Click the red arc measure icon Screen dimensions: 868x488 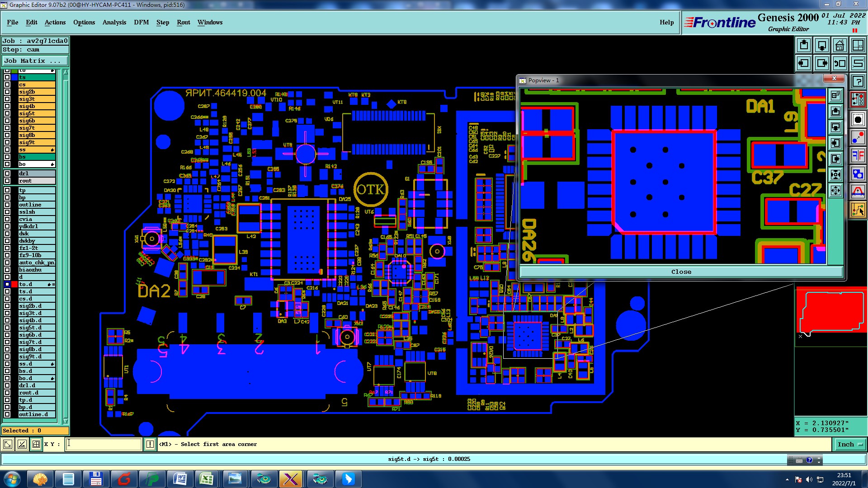pos(858,192)
